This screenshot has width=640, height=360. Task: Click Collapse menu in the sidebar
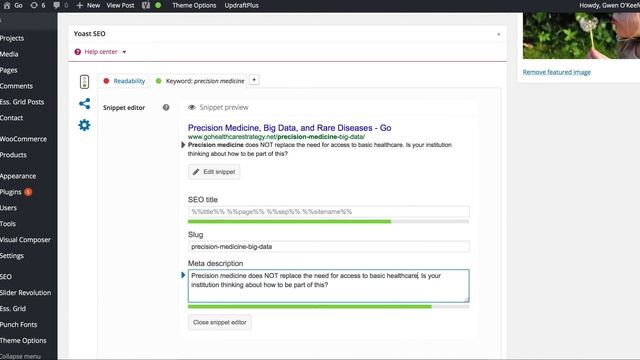tap(20, 356)
